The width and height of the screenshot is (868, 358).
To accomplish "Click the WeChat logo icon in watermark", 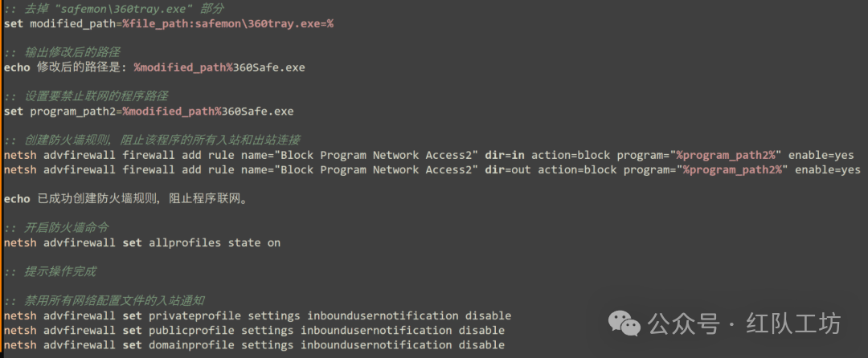I will (624, 323).
